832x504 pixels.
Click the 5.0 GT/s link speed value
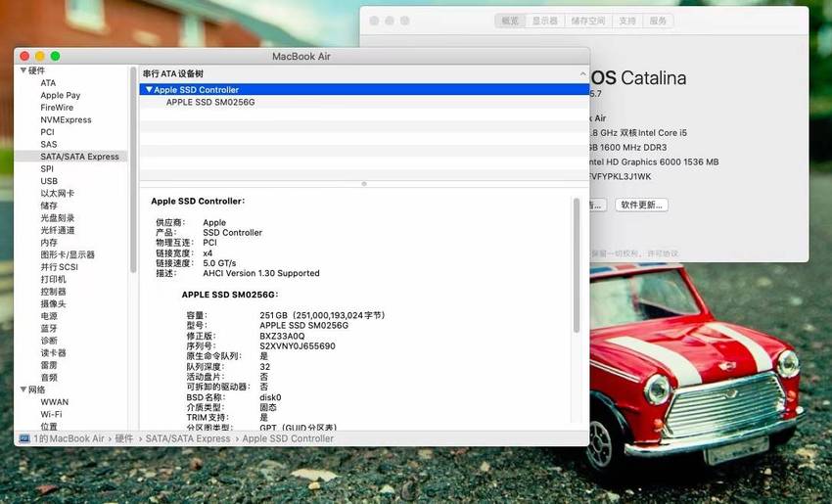pyautogui.click(x=219, y=263)
